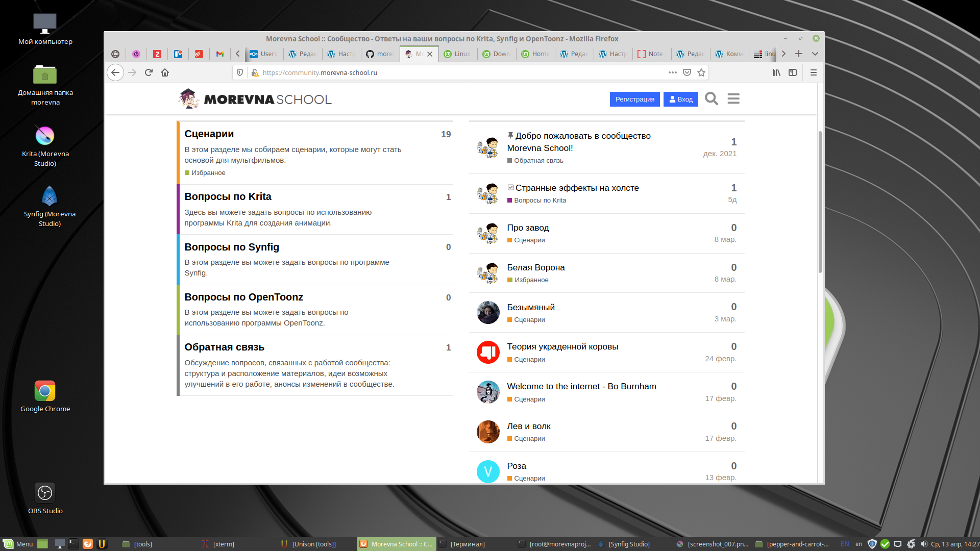Image resolution: width=980 pixels, height=551 pixels.
Task: Click author avatar of topic Безымяный
Action: tap(488, 312)
